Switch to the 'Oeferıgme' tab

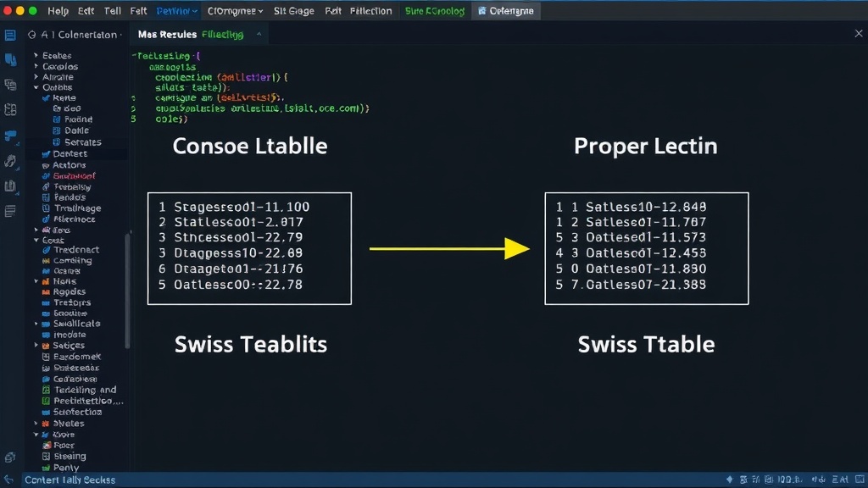[506, 11]
